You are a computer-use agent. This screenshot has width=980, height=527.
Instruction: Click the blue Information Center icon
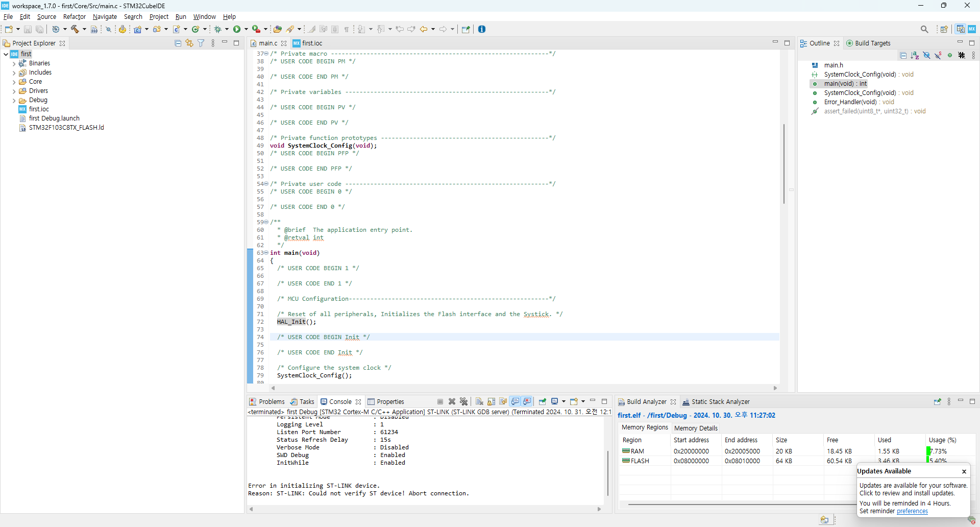[x=482, y=29]
